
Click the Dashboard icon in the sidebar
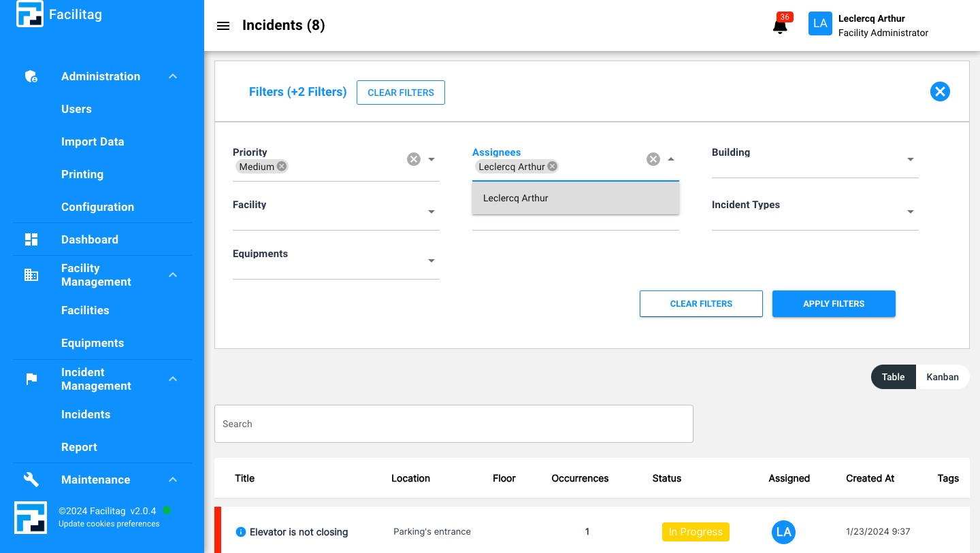[31, 239]
